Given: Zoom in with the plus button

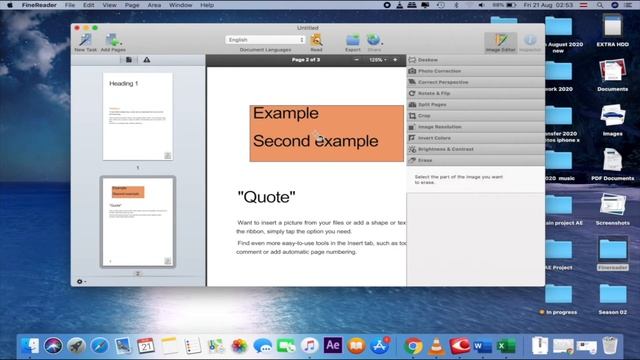Looking at the screenshot, I should point(395,60).
